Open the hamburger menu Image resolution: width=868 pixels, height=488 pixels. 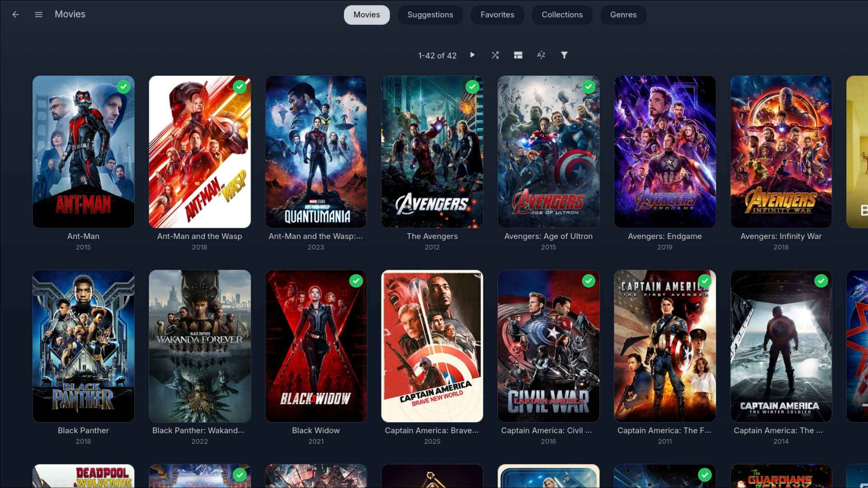[x=39, y=14]
